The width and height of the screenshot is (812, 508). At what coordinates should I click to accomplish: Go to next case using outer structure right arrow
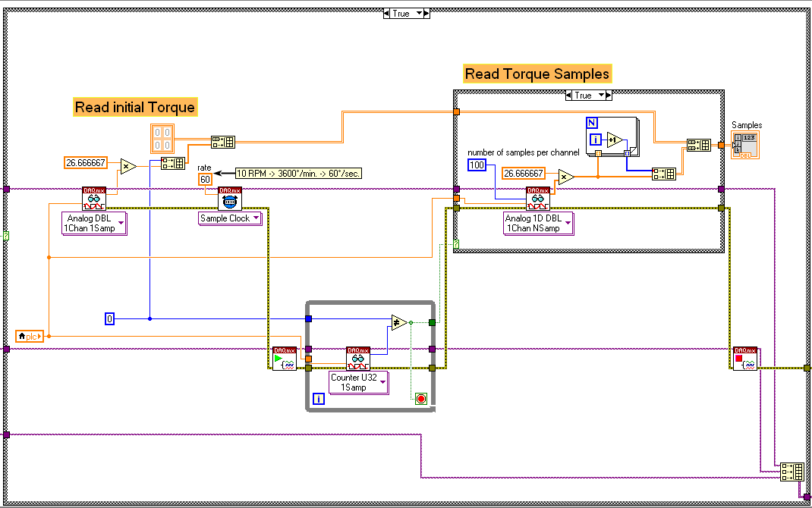tap(426, 14)
